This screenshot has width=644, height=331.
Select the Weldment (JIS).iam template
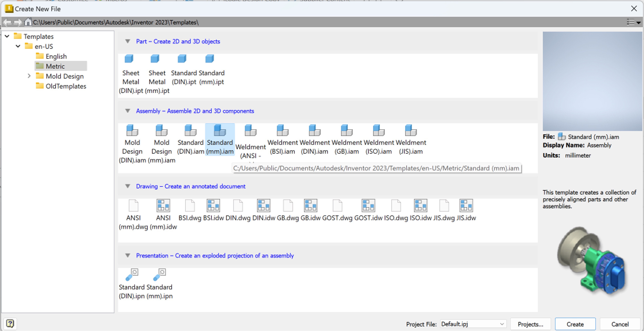click(x=411, y=140)
